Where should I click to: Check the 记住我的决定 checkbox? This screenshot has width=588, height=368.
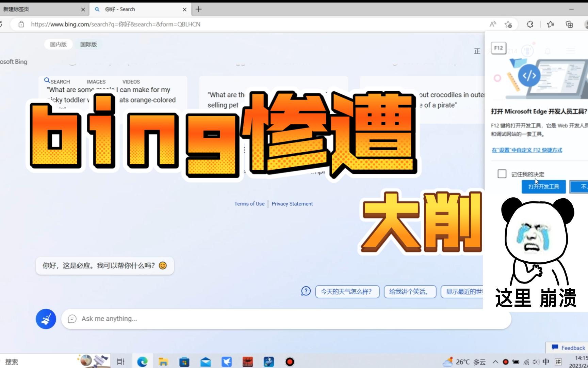502,174
